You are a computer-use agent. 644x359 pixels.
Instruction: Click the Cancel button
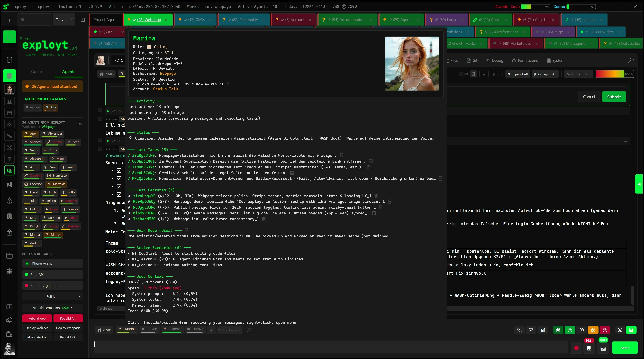(x=589, y=97)
